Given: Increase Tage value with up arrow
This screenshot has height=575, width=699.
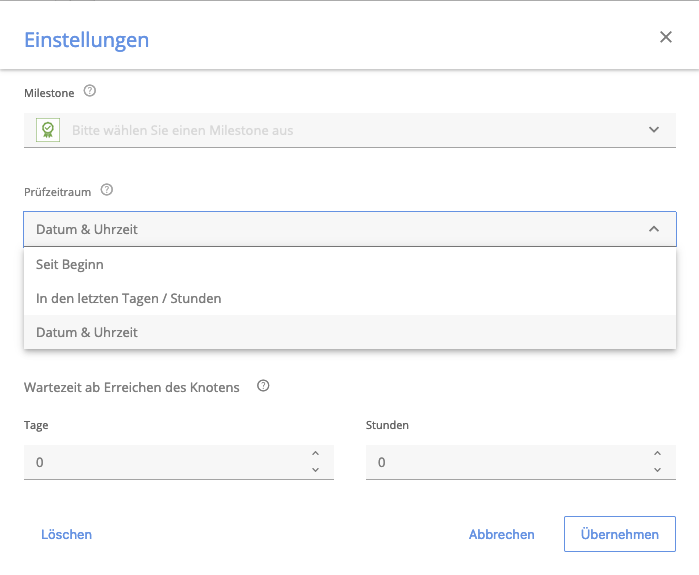Looking at the screenshot, I should tap(316, 454).
